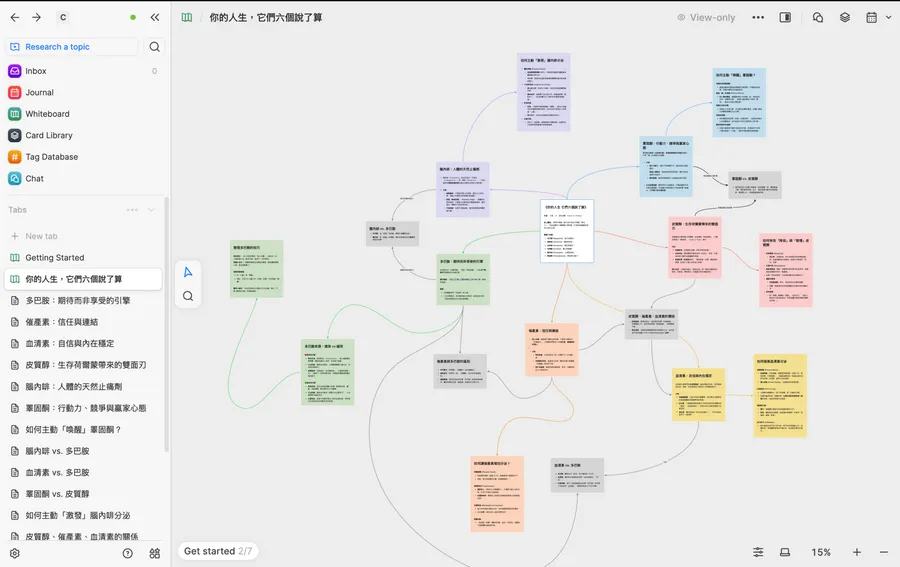Open the Journal section
Screen dimensions: 900x567
point(39,93)
